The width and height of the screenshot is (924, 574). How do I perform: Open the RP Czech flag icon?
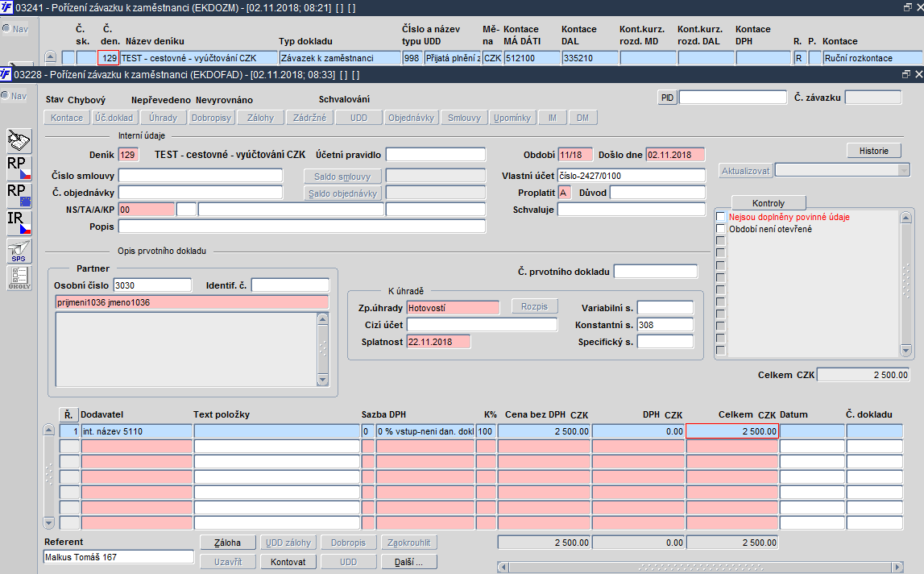click(x=19, y=168)
